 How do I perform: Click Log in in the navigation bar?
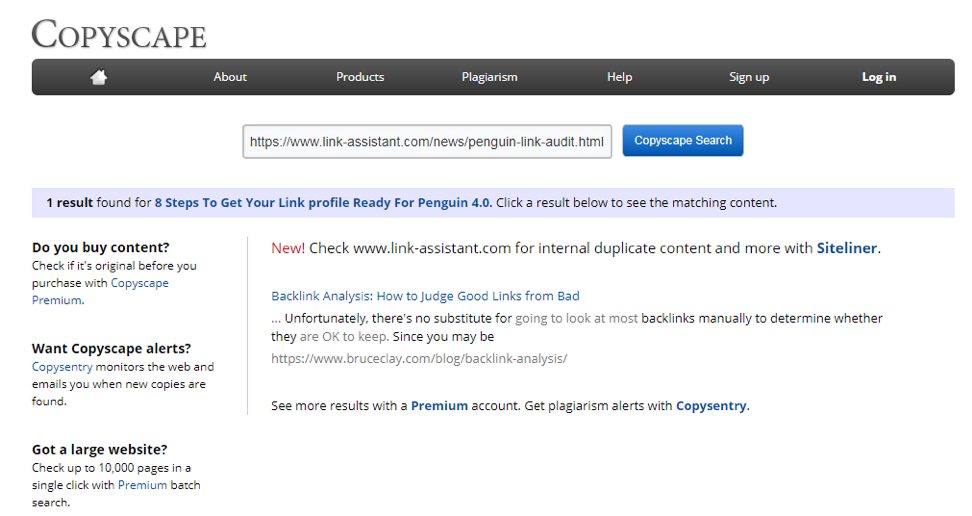pos(878,77)
